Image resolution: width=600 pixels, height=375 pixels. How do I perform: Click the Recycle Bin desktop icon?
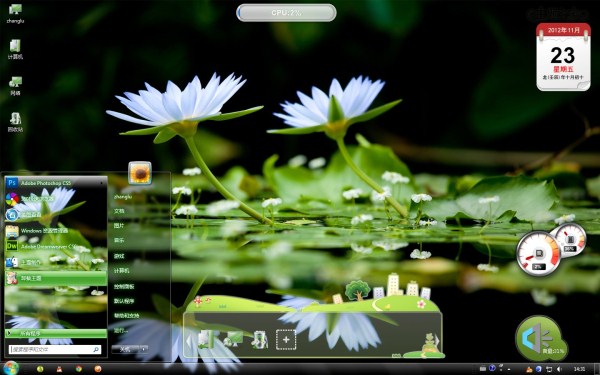point(15,122)
